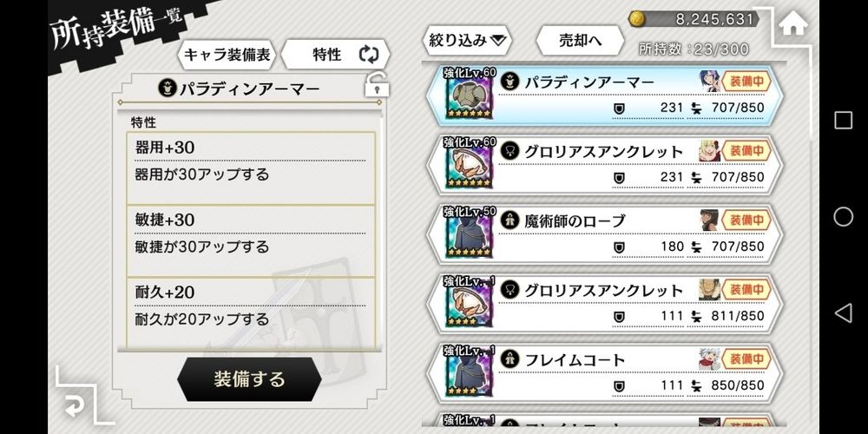Open the 絞り込み filter dropdown
Image resolution: width=868 pixels, height=434 pixels.
pyautogui.click(x=467, y=40)
